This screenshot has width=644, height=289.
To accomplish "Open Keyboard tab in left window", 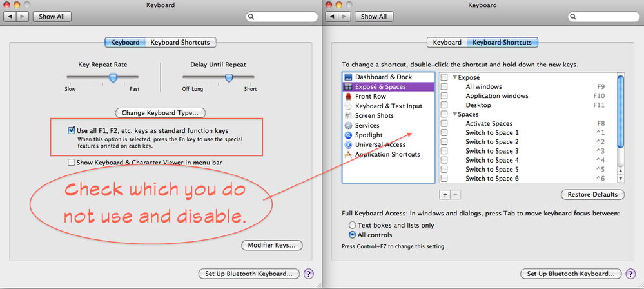I will pyautogui.click(x=125, y=43).
